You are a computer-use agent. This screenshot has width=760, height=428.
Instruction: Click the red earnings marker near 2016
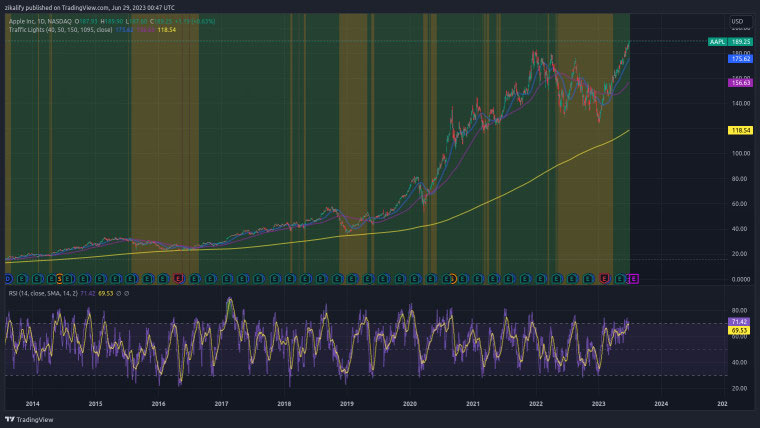tap(178, 279)
